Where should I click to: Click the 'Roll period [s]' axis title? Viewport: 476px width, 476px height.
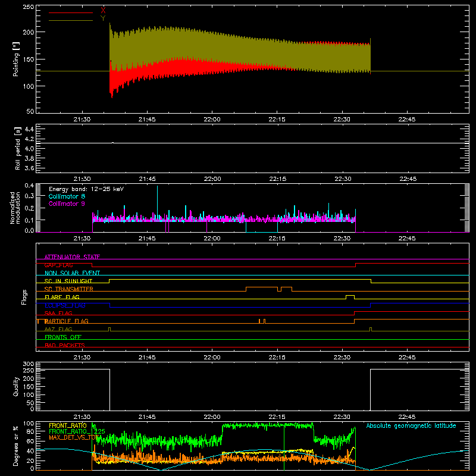[x=18, y=148]
